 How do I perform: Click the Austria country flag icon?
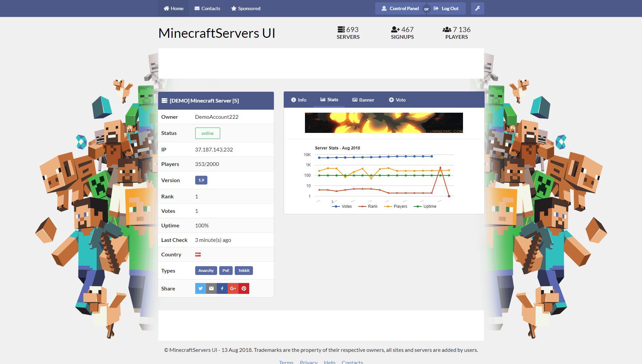tap(198, 255)
